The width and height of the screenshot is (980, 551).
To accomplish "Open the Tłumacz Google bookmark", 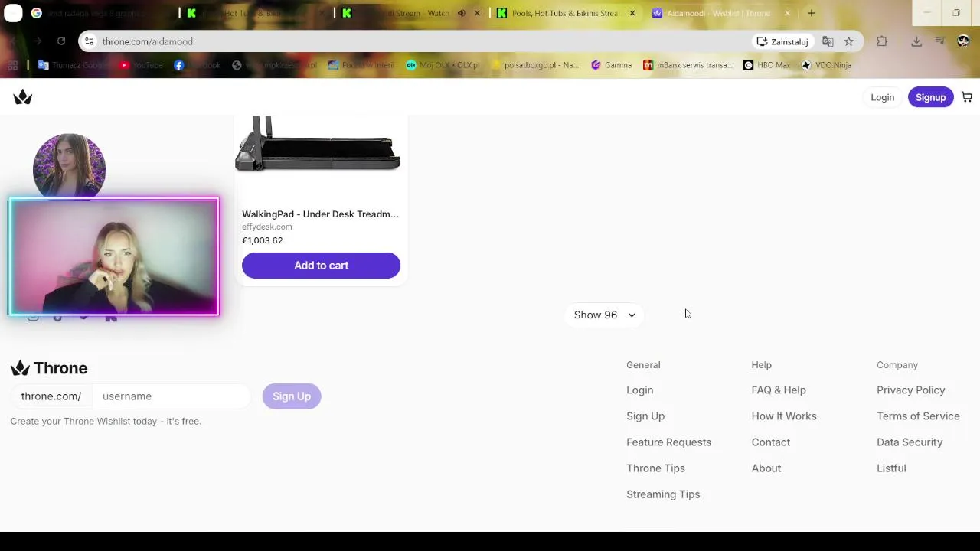I will pos(73,65).
